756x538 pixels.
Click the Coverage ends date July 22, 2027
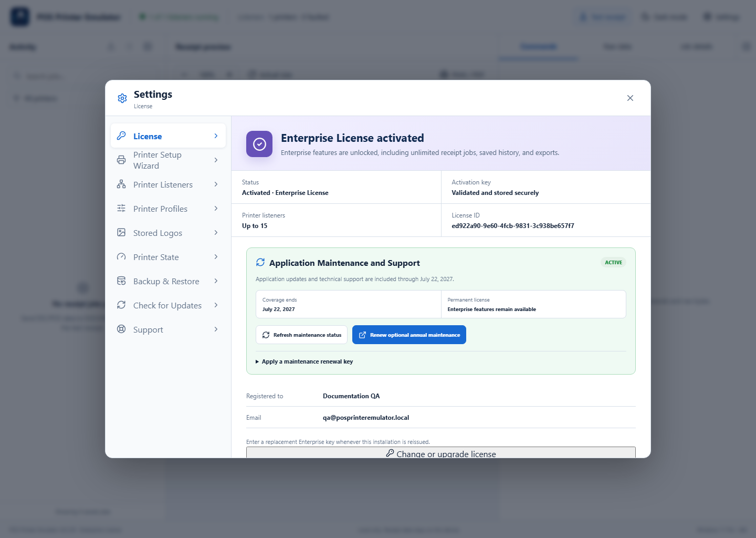pyautogui.click(x=278, y=309)
